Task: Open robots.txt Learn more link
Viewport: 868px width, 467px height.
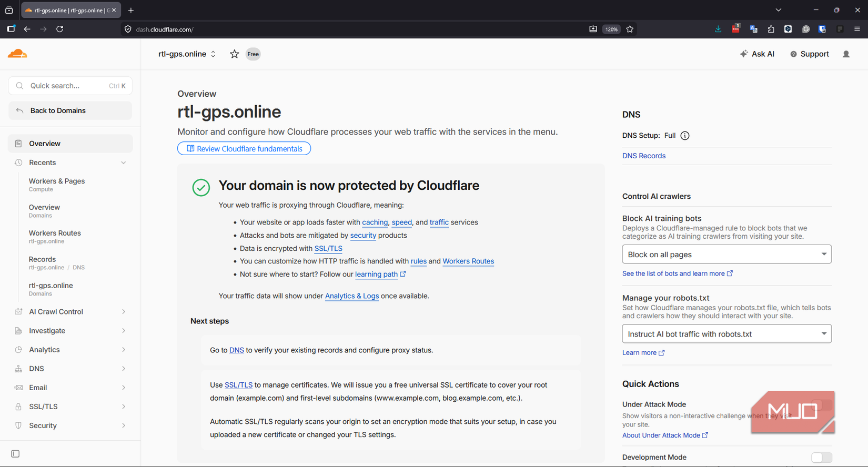Action: pyautogui.click(x=643, y=353)
